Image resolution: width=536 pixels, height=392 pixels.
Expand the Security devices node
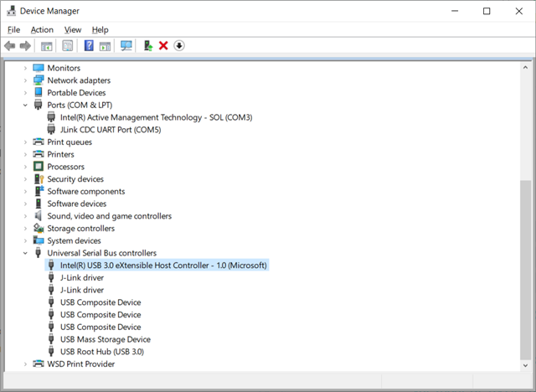(x=25, y=178)
